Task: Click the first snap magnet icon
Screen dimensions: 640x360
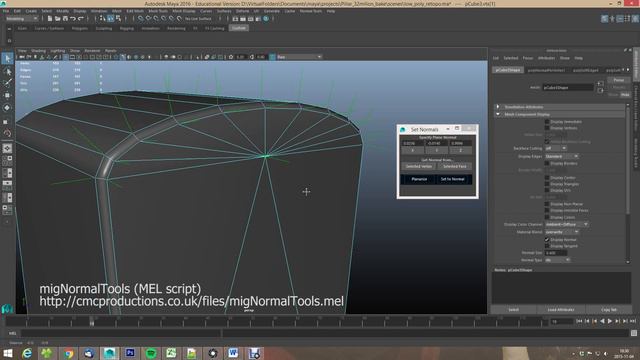Action: (141, 18)
